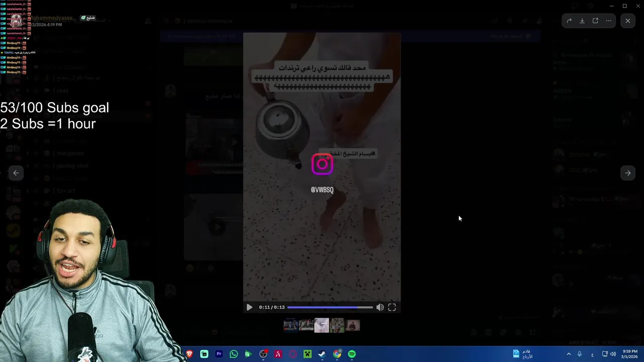Download the open media file
Image resolution: width=644 pixels, height=362 pixels.
582,21
